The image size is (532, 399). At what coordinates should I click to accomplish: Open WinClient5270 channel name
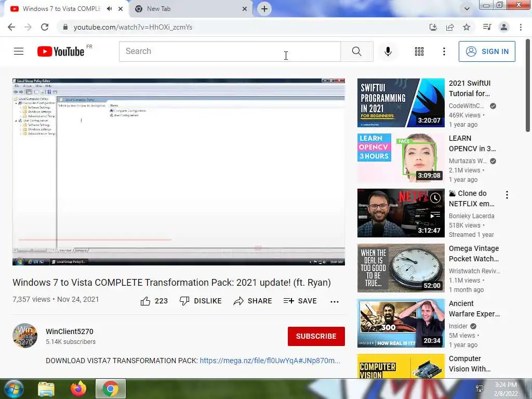pos(70,331)
